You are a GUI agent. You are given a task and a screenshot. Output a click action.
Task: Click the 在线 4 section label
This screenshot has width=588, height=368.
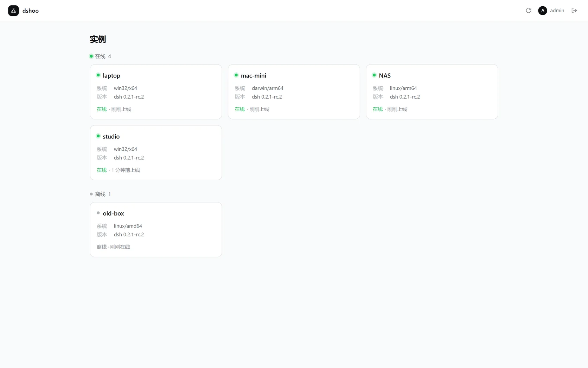pos(103,56)
